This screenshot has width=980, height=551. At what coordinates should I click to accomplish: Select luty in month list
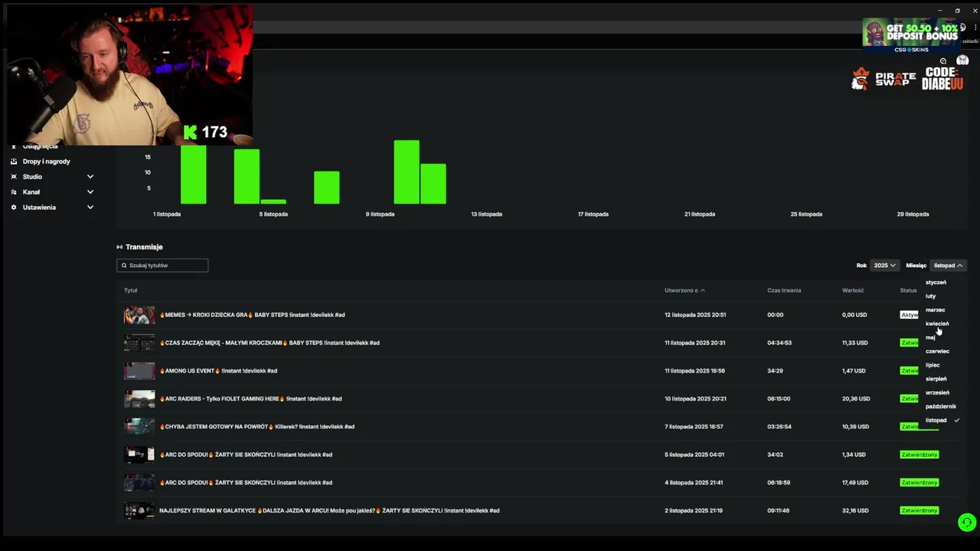931,296
